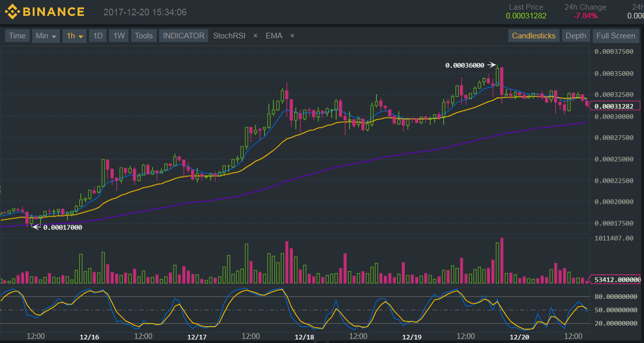Switch to the 1D interval

tap(97, 36)
